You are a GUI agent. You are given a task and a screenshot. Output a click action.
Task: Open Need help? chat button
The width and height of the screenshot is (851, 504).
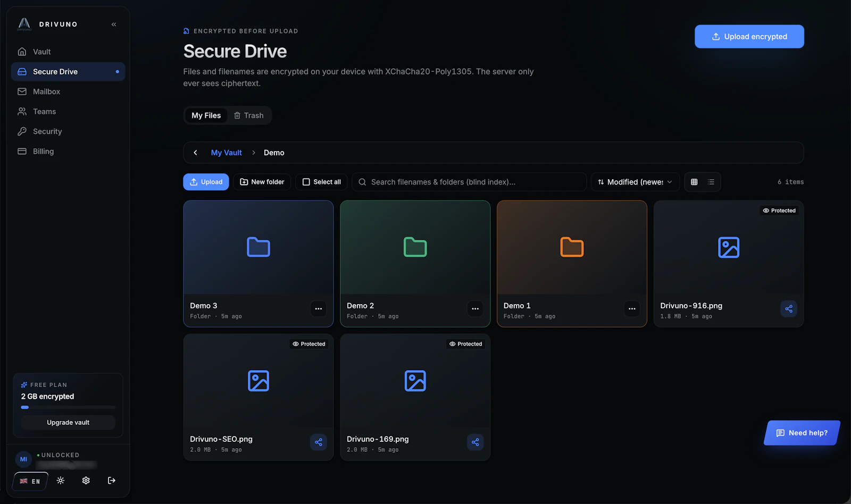click(x=802, y=433)
